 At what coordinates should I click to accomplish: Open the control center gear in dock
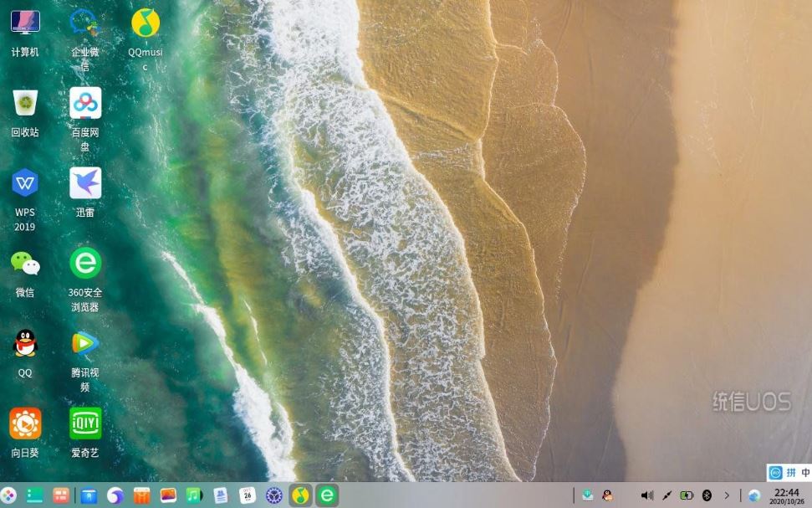[274, 495]
